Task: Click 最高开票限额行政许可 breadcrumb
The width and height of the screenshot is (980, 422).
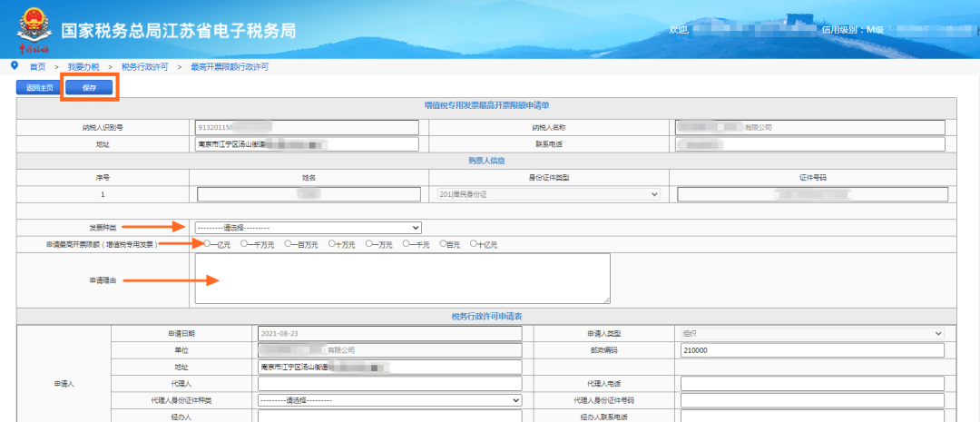Action: [230, 67]
